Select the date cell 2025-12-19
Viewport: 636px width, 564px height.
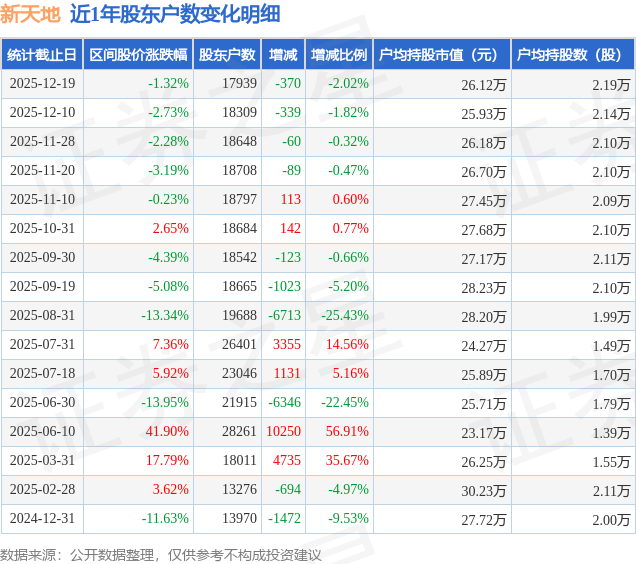(x=43, y=84)
